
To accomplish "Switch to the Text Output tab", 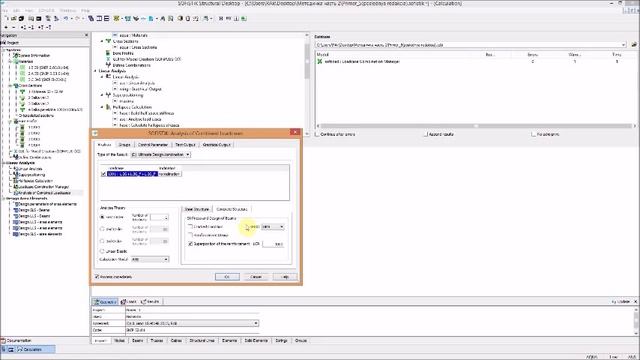I will [185, 145].
